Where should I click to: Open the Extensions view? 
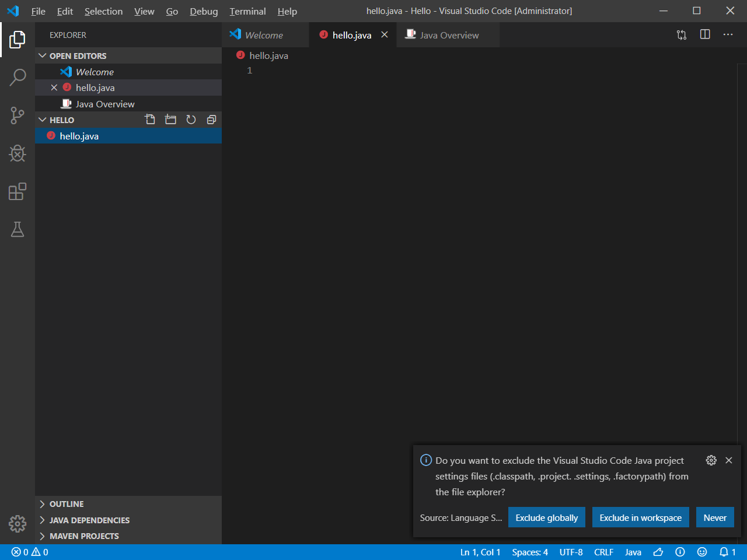coord(18,191)
